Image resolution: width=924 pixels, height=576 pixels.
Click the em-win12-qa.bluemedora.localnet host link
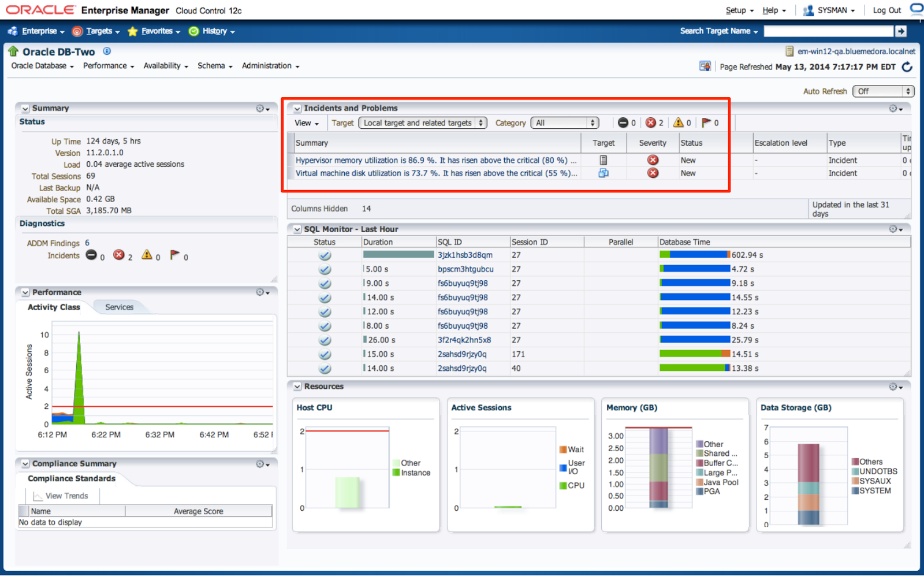pos(854,51)
